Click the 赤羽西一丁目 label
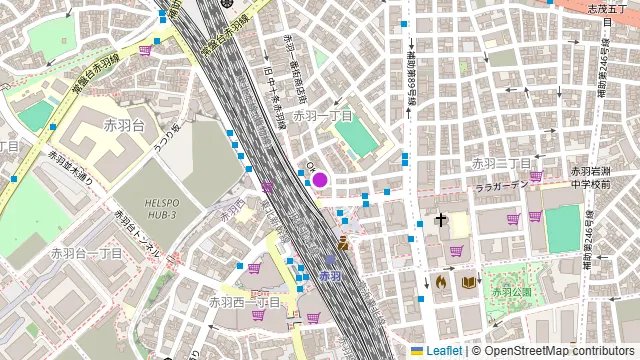 coord(244,302)
